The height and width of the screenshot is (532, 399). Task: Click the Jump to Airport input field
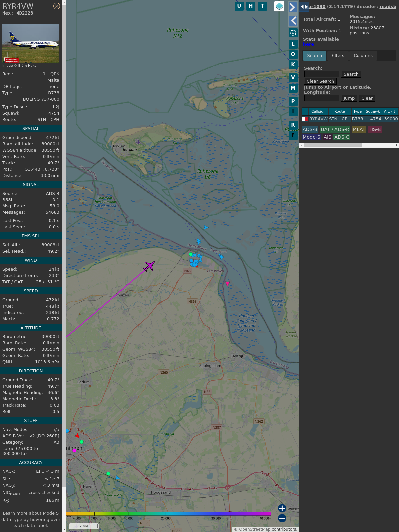tap(322, 98)
